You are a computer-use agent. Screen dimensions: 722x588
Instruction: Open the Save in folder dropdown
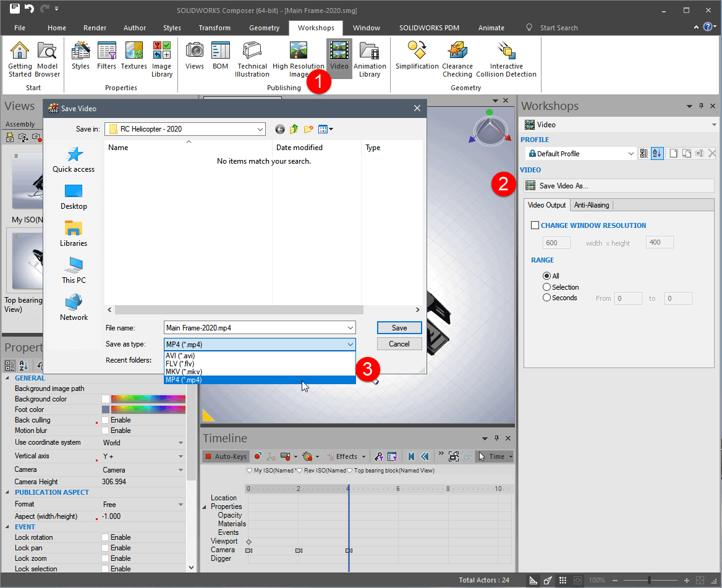(x=260, y=129)
